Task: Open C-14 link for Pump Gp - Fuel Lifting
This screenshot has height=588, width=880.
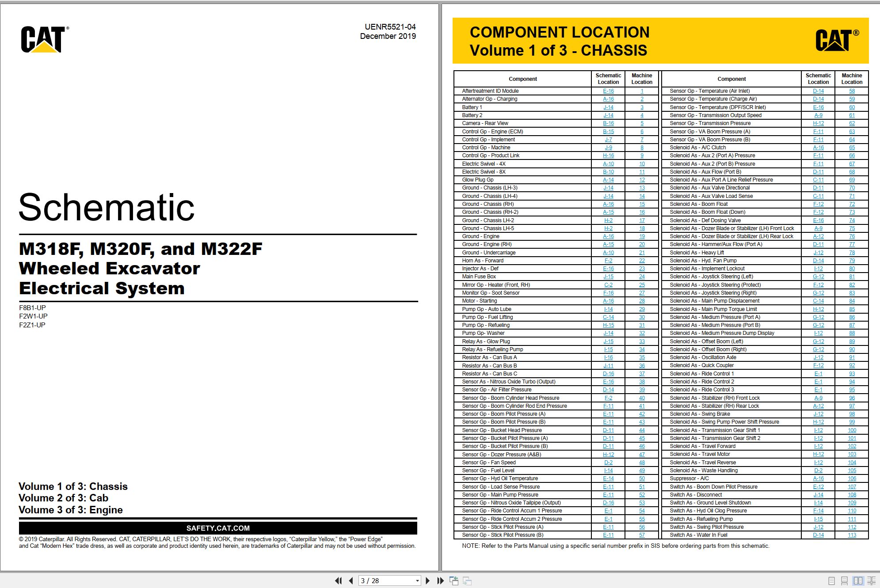Action: coord(608,317)
